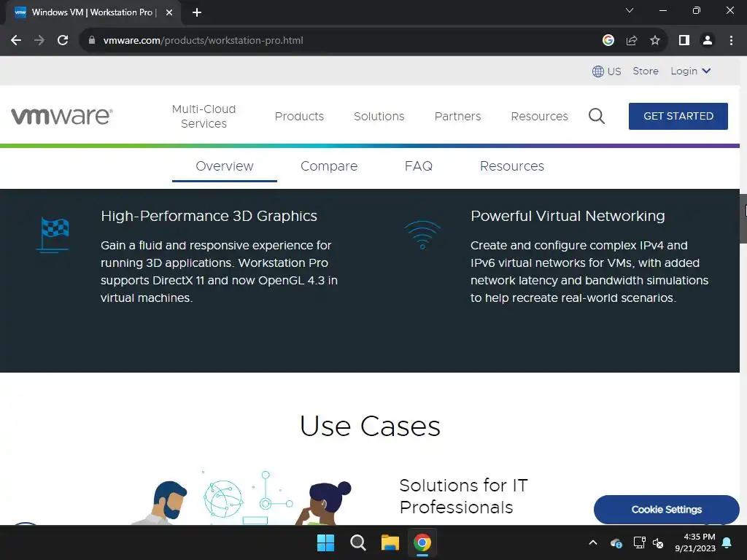The height and width of the screenshot is (560, 747).
Task: Open Windows taskbar search
Action: coord(357,542)
